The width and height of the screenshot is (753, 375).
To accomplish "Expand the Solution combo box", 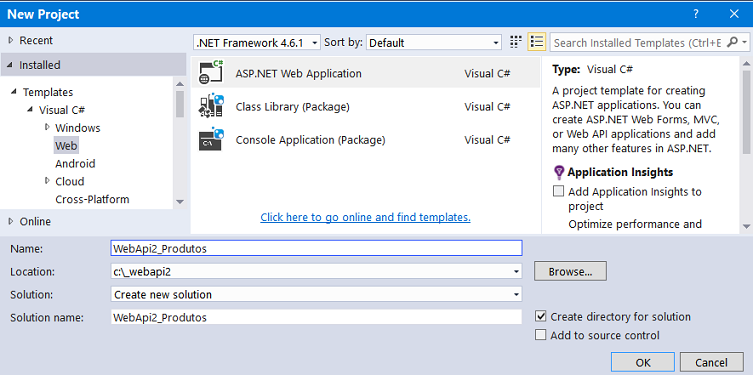I will (x=316, y=294).
